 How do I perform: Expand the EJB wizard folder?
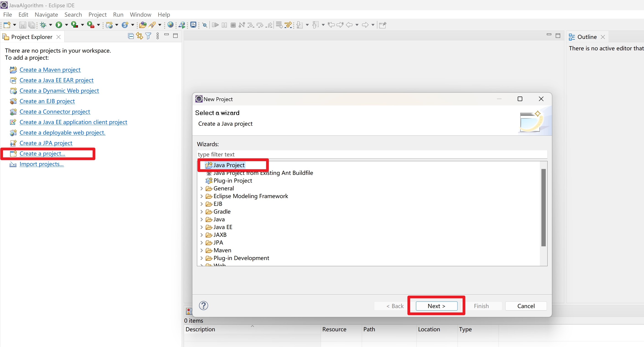202,204
